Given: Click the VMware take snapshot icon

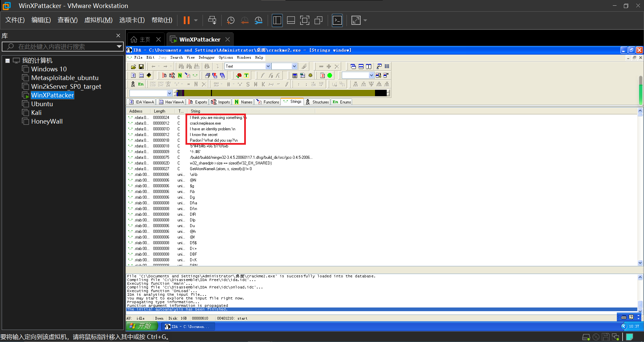Looking at the screenshot, I should pyautogui.click(x=231, y=20).
